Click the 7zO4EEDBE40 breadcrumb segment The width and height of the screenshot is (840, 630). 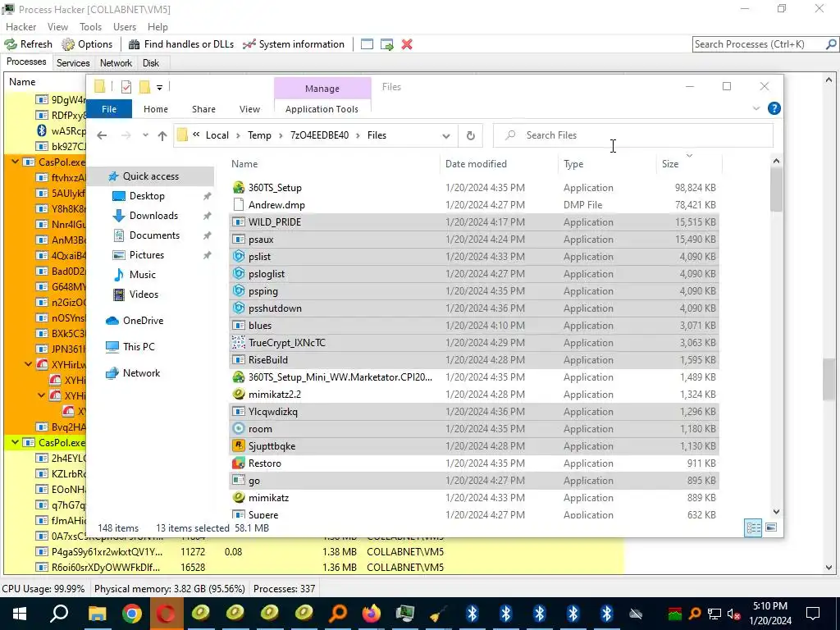pyautogui.click(x=319, y=135)
